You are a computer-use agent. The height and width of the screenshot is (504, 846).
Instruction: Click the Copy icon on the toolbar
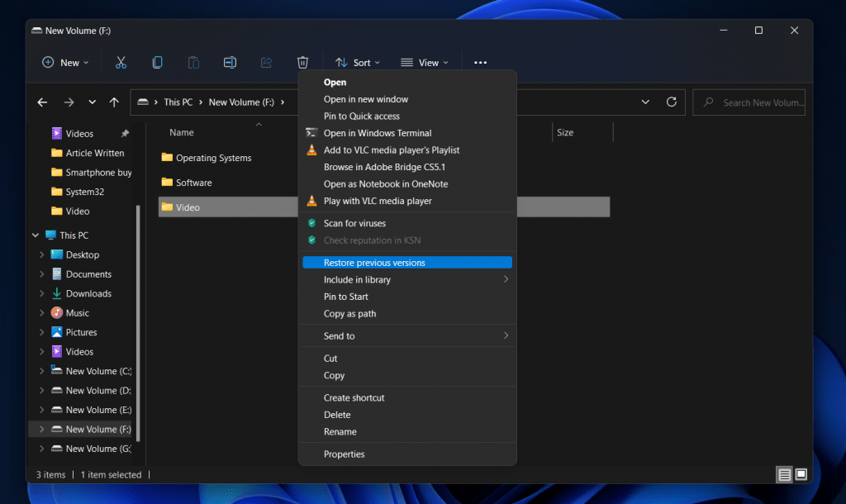[x=157, y=62]
